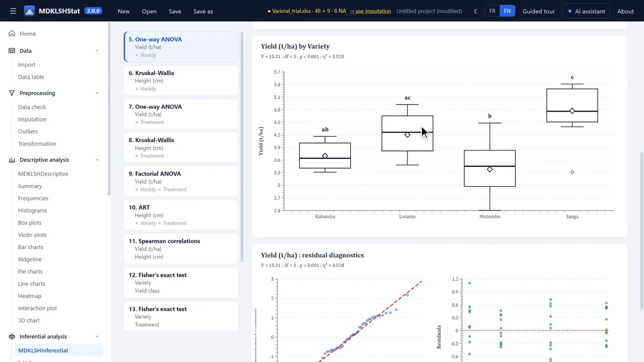
Task: Collapse the Inferential analysis chevron
Action: coord(97,337)
